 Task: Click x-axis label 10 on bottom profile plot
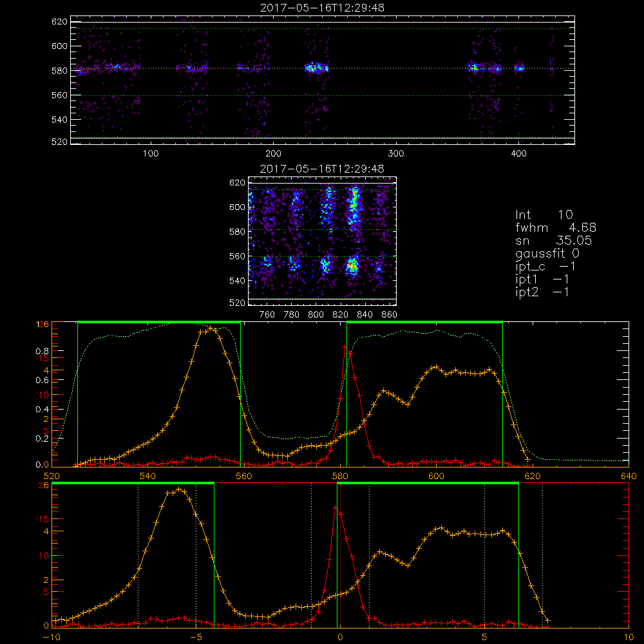(x=629, y=638)
